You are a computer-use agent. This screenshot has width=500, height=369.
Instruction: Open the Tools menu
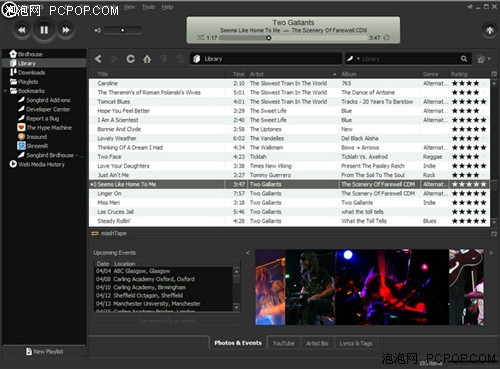(148, 7)
